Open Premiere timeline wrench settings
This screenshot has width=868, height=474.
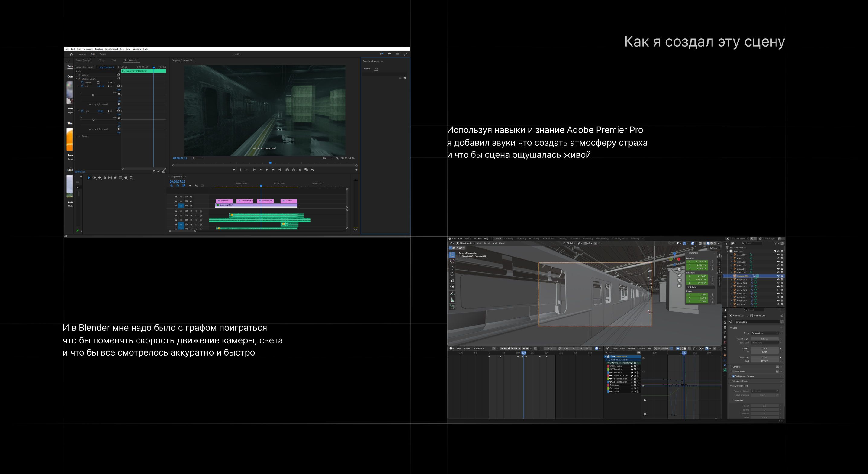196,186
